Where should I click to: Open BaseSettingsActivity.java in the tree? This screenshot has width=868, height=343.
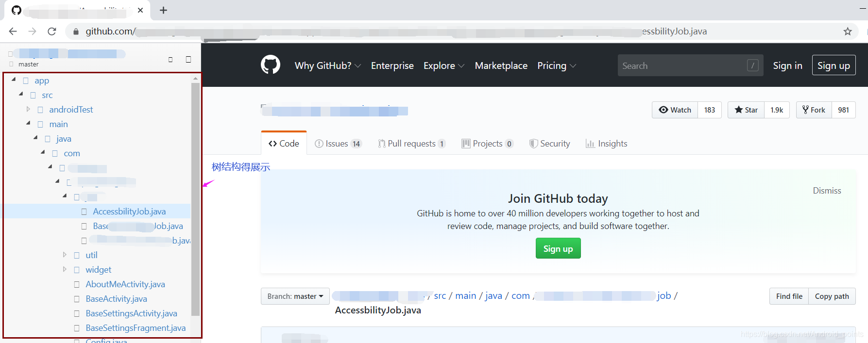point(131,313)
